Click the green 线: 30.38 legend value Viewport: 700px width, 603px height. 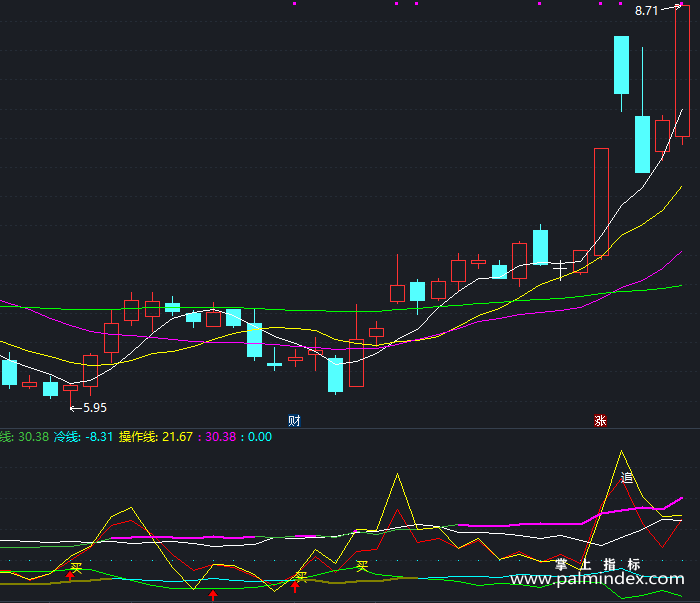24,437
